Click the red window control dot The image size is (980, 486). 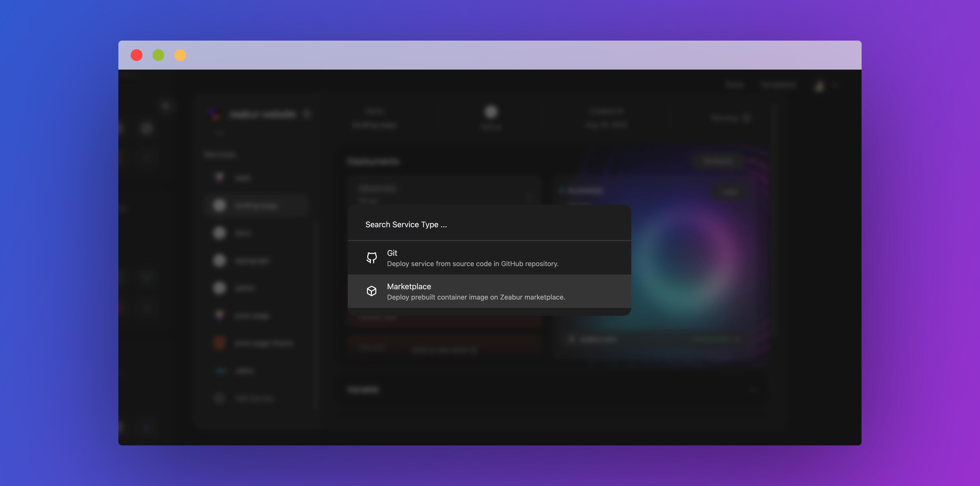click(137, 55)
